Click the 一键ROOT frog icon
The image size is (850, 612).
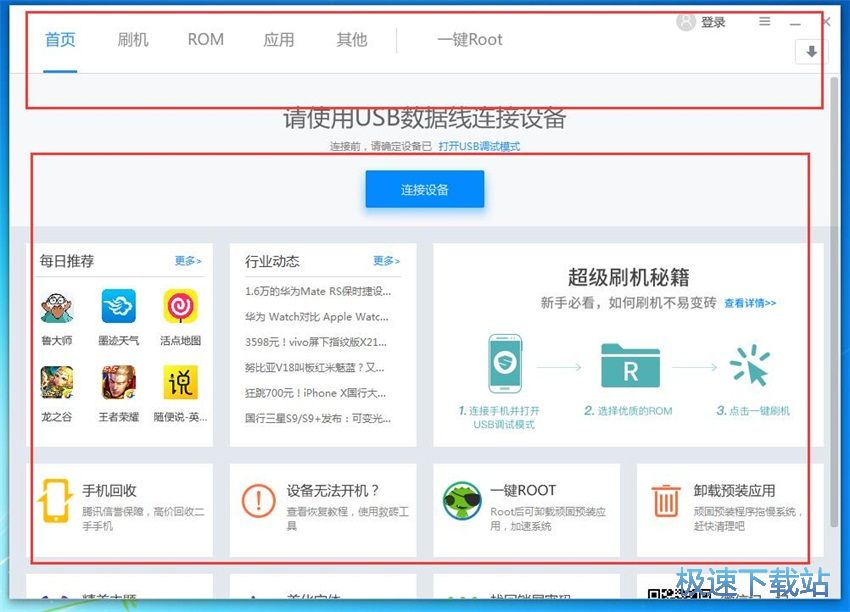pyautogui.click(x=462, y=501)
